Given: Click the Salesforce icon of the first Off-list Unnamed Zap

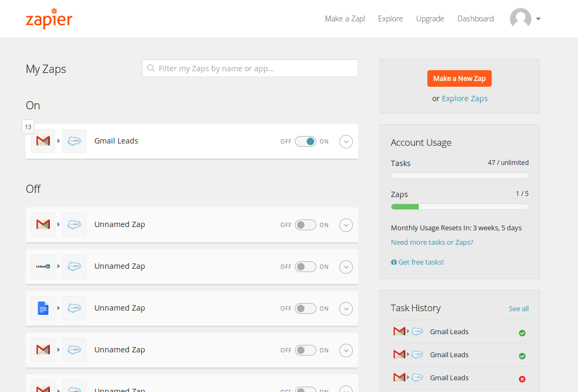Looking at the screenshot, I should coord(74,224).
